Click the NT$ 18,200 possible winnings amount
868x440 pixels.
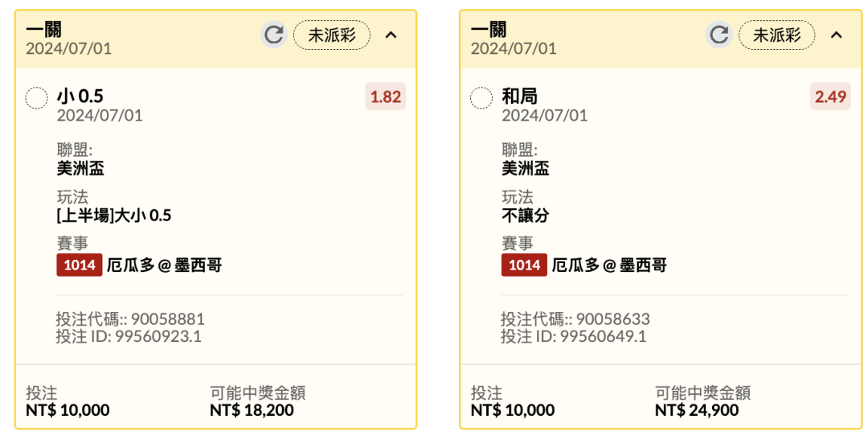point(252,410)
